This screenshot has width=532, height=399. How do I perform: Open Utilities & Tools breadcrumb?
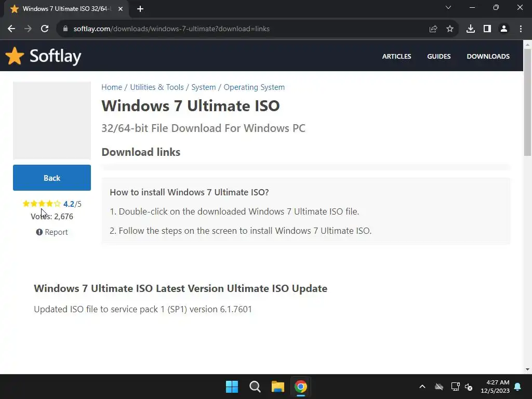[157, 87]
